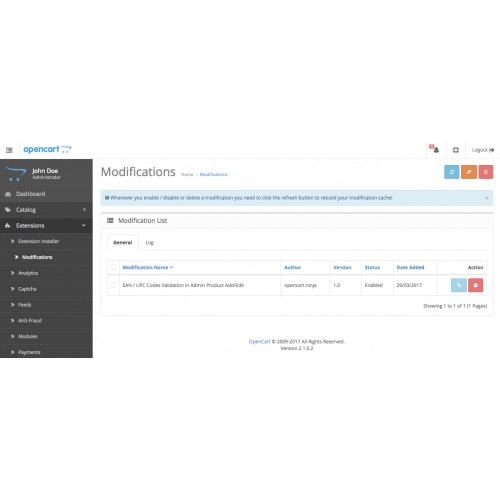Check the EAN / UPC Codes Validation row checkbox

pyautogui.click(x=113, y=285)
